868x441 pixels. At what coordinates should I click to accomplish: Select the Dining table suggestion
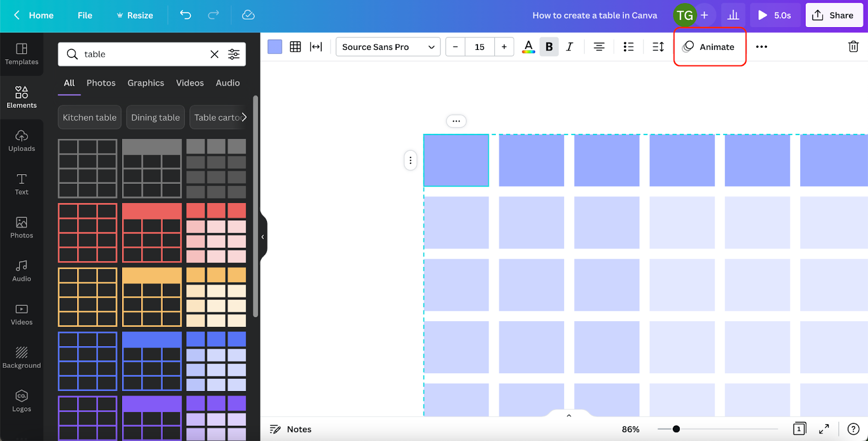pyautogui.click(x=156, y=117)
